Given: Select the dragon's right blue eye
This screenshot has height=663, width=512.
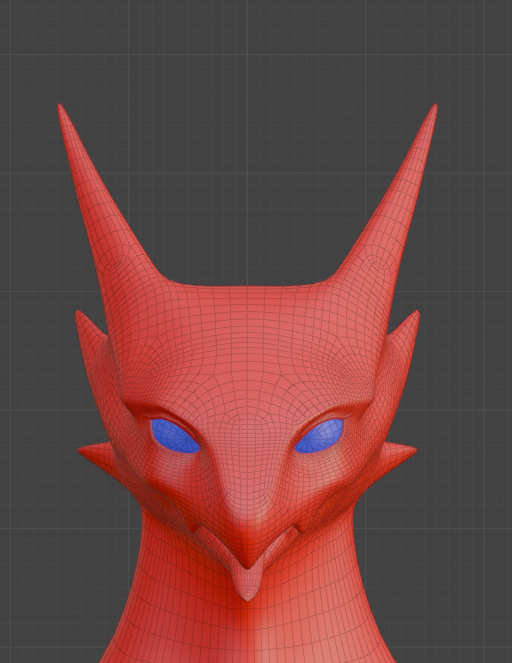Looking at the screenshot, I should point(319,436).
